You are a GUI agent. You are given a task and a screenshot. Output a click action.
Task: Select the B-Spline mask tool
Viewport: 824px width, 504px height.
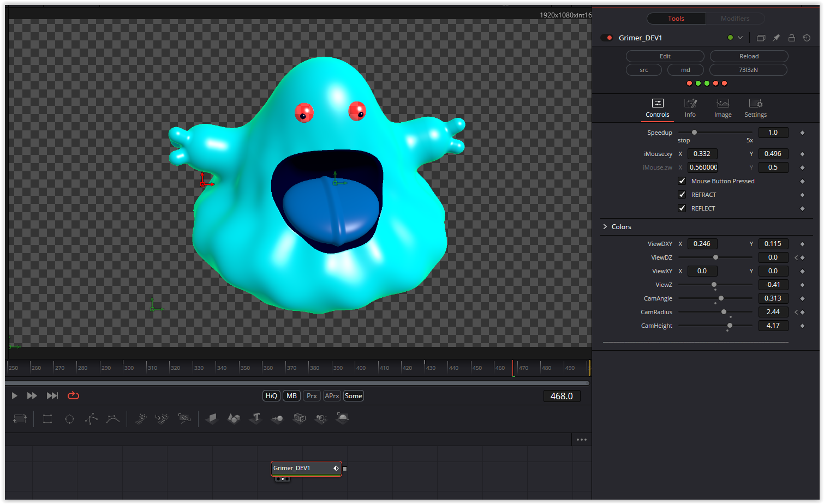coord(113,419)
